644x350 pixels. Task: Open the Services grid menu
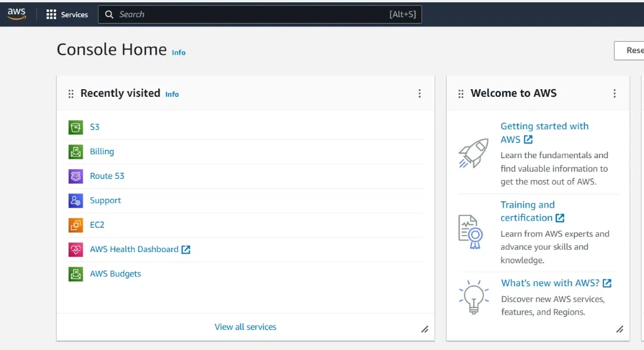coord(51,14)
